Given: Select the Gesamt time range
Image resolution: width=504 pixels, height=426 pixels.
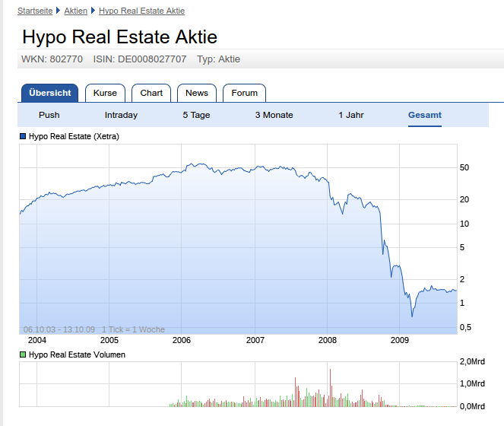Looking at the screenshot, I should coord(424,115).
